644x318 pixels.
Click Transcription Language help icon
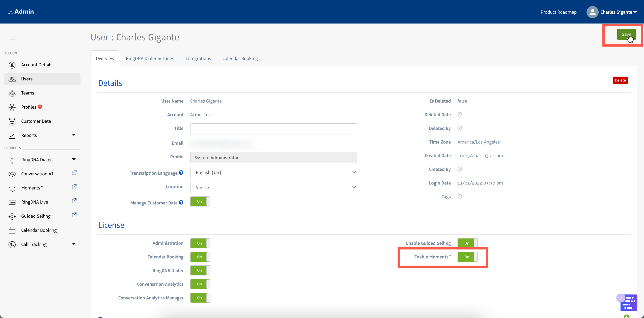pyautogui.click(x=181, y=172)
